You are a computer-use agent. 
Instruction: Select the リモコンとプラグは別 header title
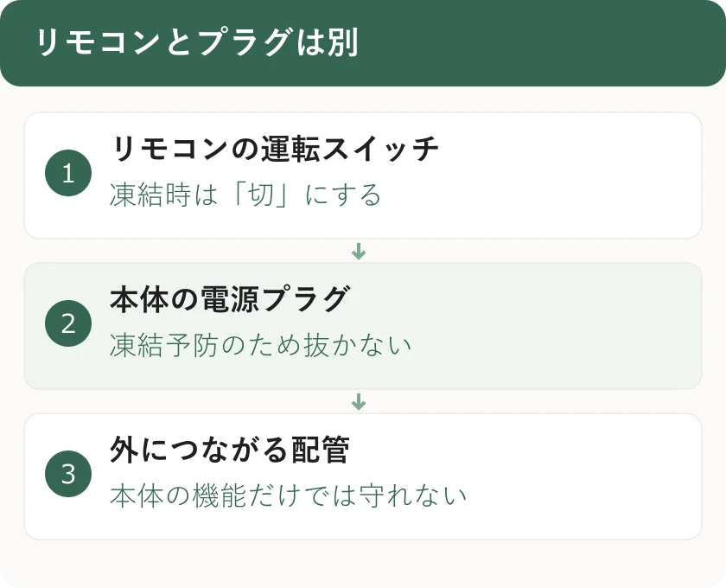tap(197, 42)
